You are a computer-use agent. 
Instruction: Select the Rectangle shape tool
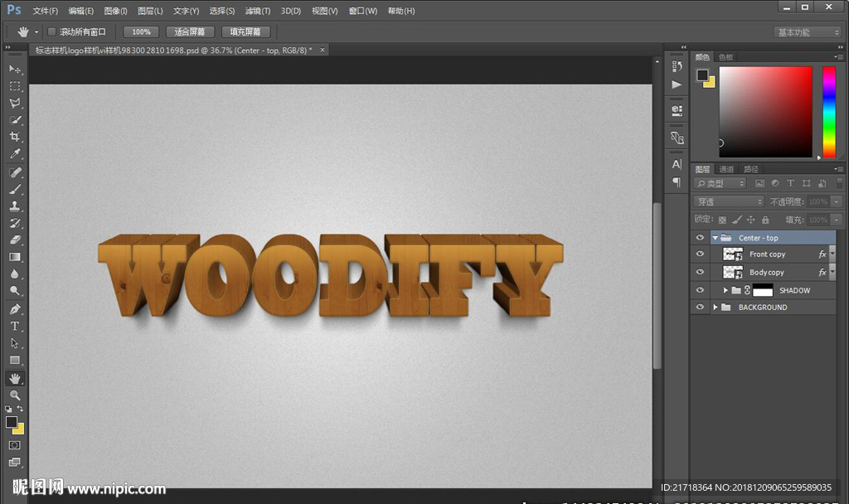point(15,360)
